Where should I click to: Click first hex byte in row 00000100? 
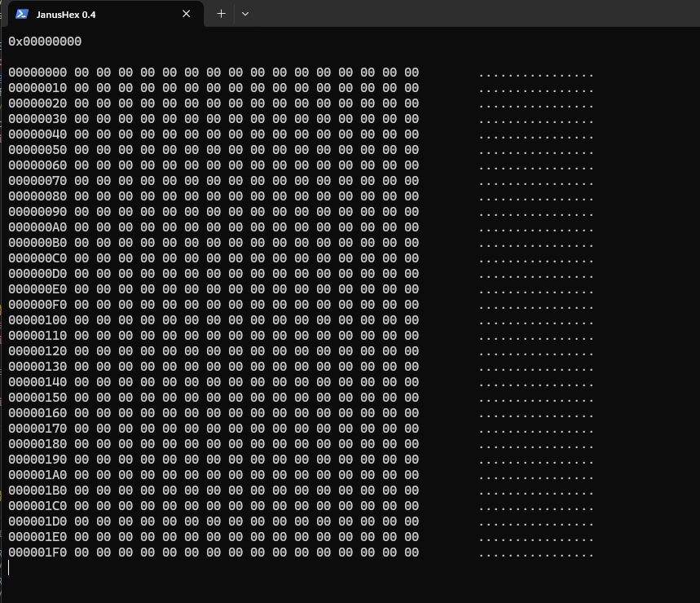click(81, 320)
